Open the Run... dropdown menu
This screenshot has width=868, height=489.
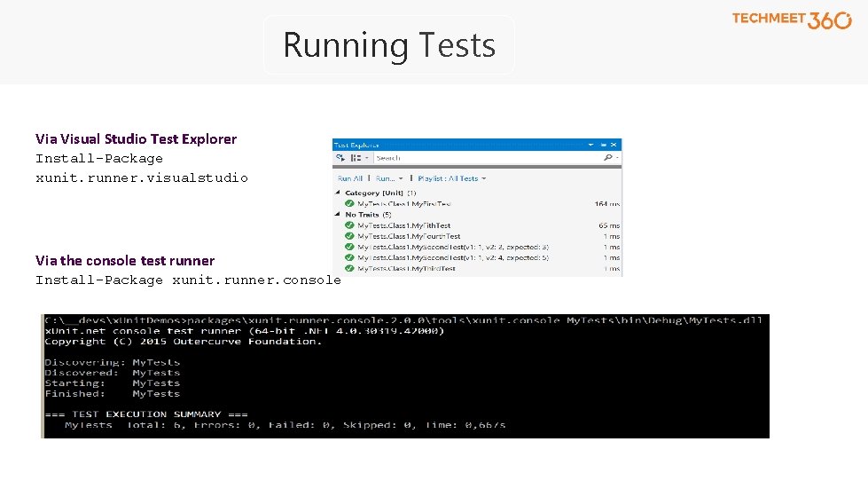click(389, 178)
